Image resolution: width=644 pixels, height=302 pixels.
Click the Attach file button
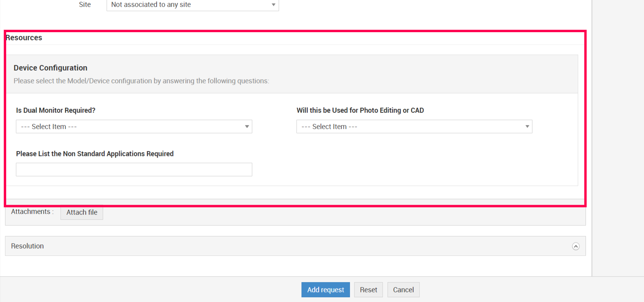pyautogui.click(x=82, y=212)
